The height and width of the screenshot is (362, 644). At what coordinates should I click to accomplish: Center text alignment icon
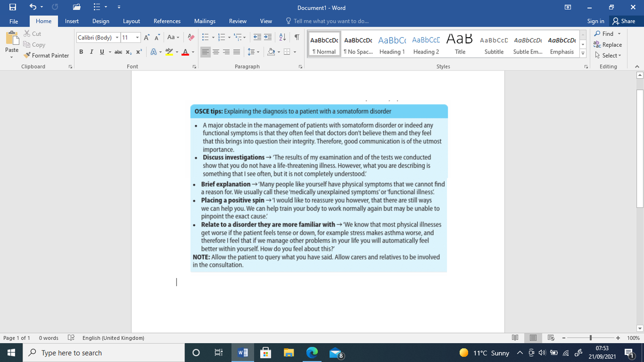point(216,52)
